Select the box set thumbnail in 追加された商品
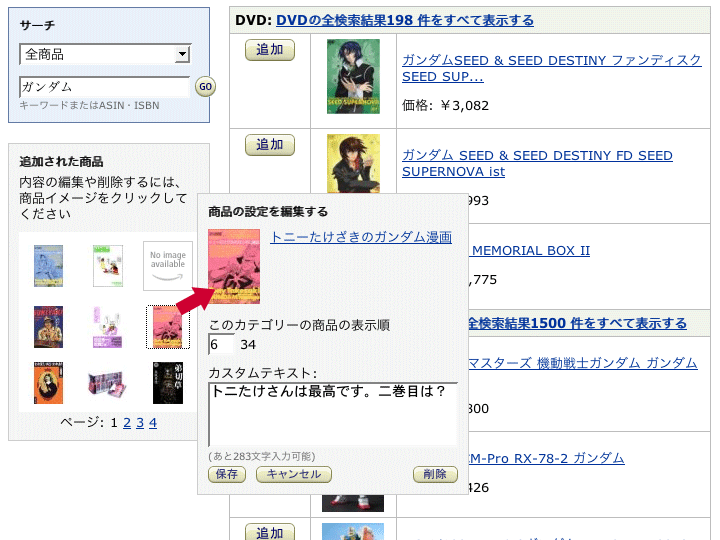Screen dimensions: 720x540 click(x=107, y=384)
